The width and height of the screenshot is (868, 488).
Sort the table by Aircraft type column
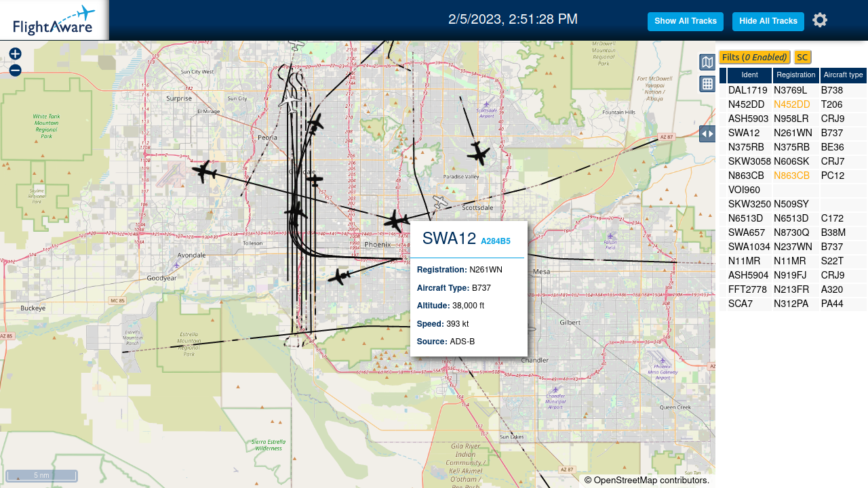844,75
